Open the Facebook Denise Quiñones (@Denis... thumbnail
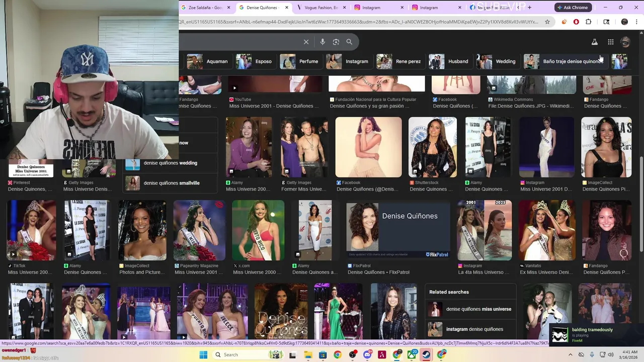 (369, 147)
